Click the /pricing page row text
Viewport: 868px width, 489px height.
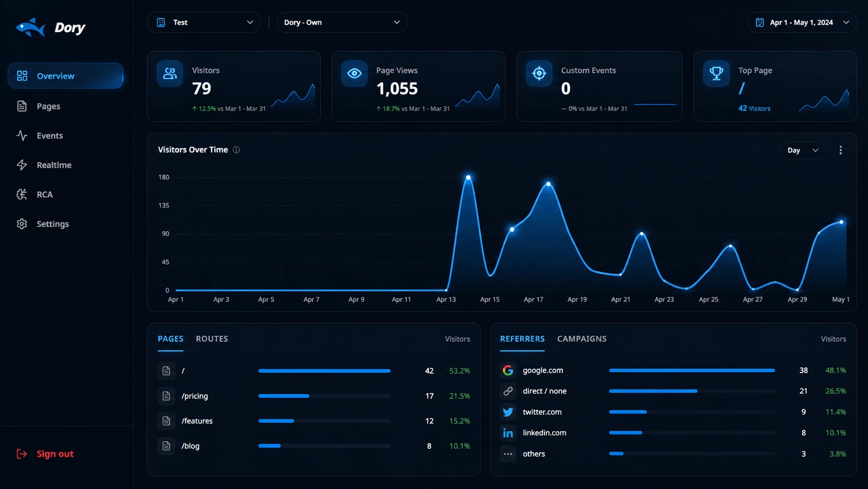point(195,396)
